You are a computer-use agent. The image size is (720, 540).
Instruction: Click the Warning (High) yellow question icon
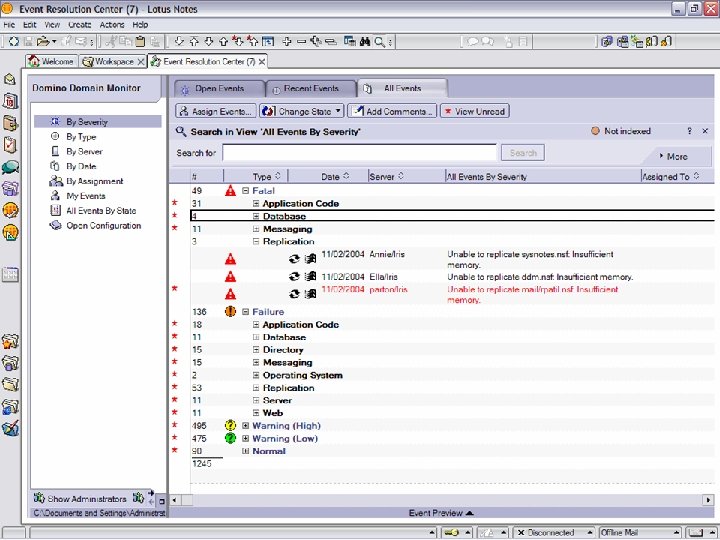(231, 426)
